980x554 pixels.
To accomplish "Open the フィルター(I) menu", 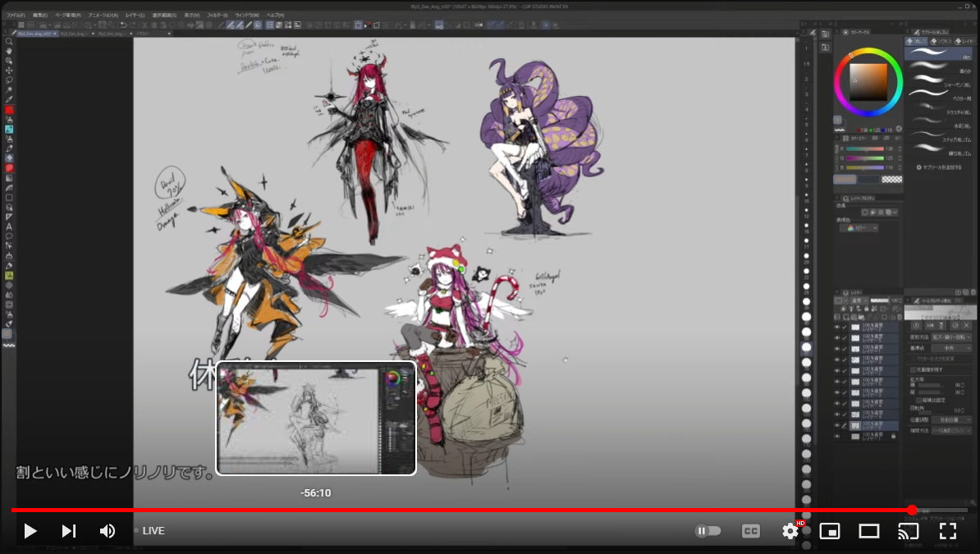I will coord(218,15).
